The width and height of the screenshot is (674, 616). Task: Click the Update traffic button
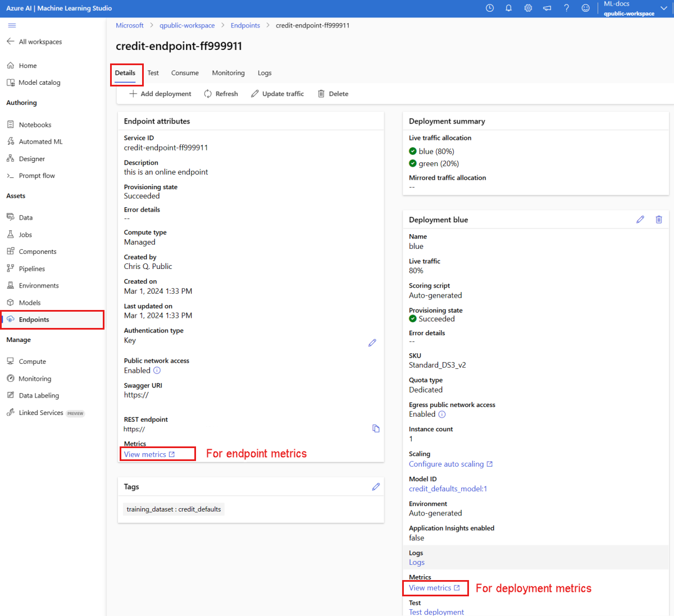coord(277,94)
